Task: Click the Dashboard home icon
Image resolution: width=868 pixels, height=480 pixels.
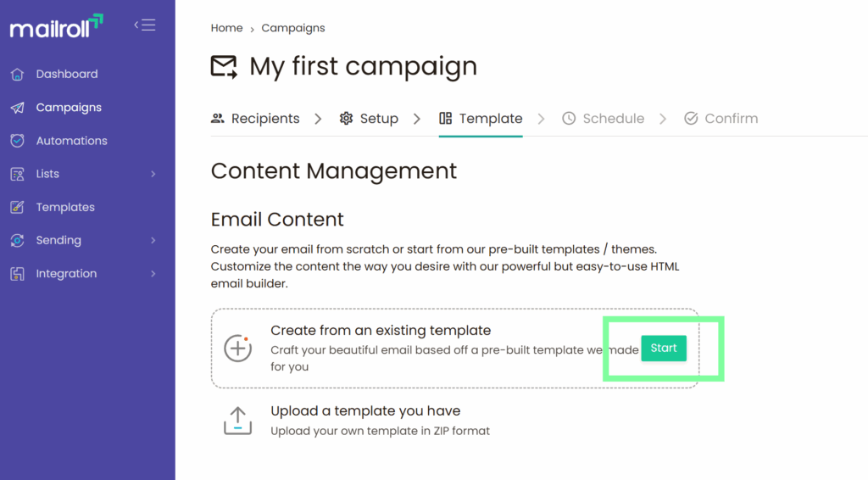Action: click(x=17, y=75)
